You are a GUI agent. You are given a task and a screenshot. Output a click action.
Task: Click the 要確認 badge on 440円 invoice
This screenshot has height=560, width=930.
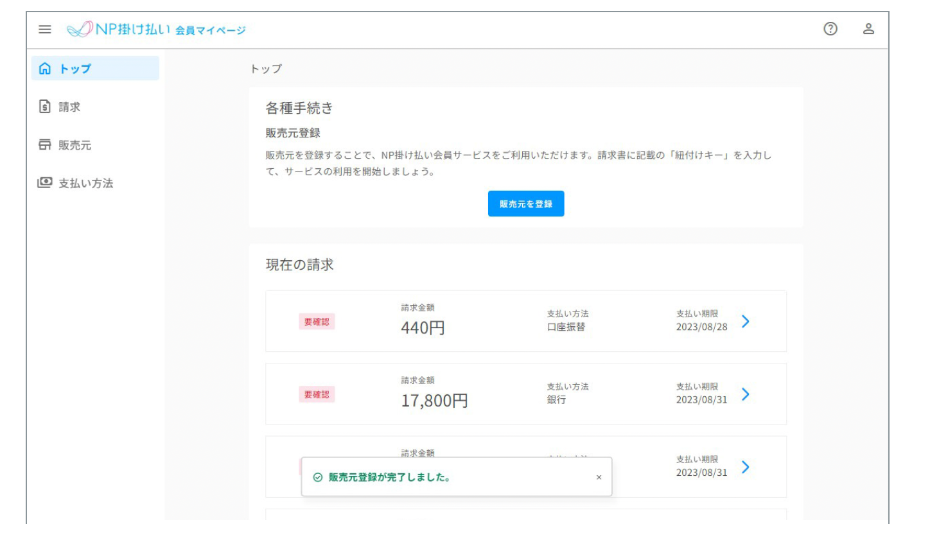(317, 322)
